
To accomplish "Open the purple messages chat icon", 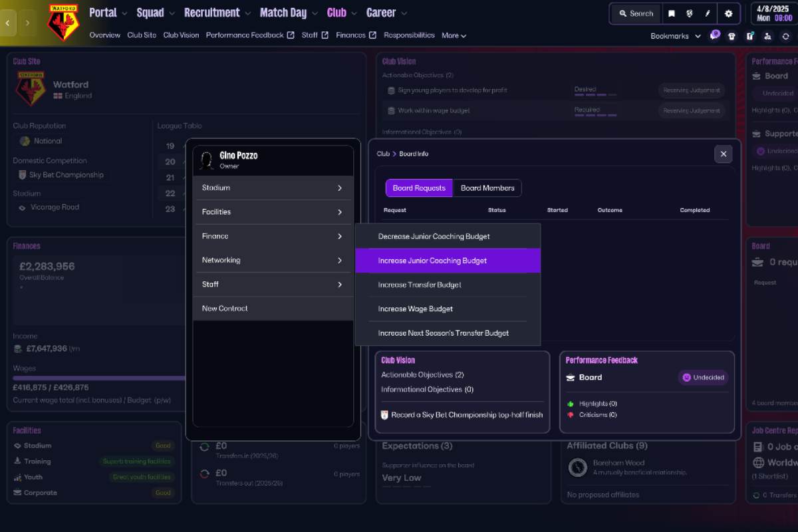I will point(714,36).
